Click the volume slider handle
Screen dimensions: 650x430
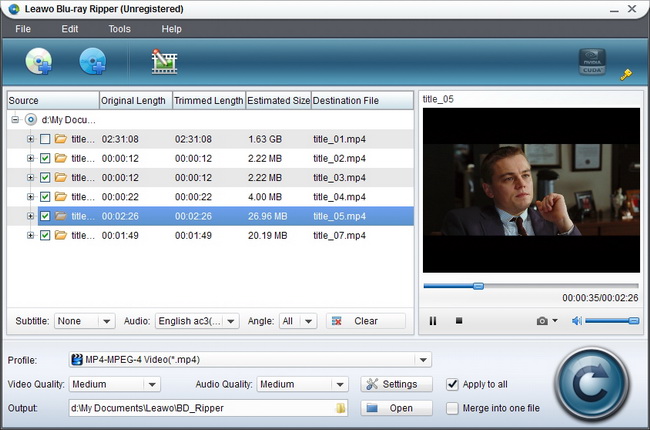point(634,321)
